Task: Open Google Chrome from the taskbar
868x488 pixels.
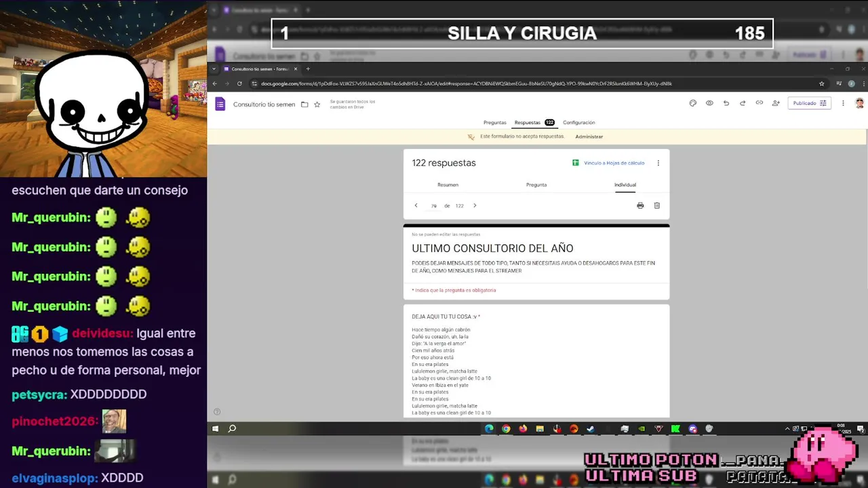Action: [x=506, y=428]
